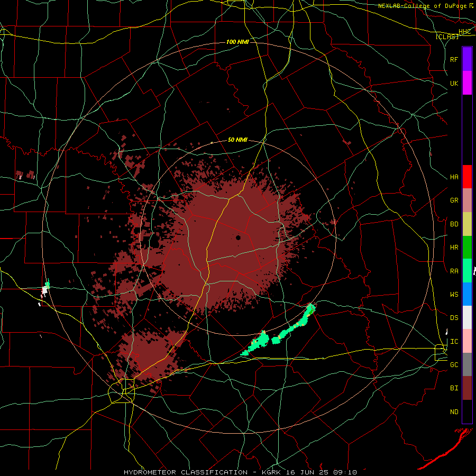Click the IC legend label

click(454, 342)
